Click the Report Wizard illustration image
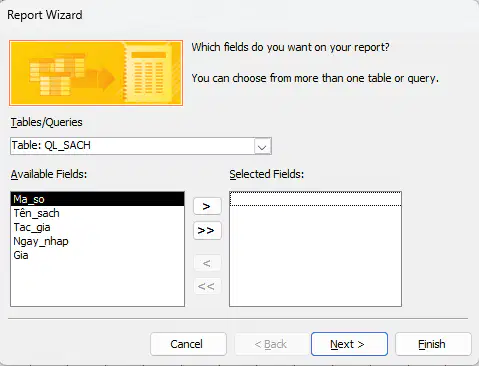Screen dimensions: 479x366 (x=96, y=73)
